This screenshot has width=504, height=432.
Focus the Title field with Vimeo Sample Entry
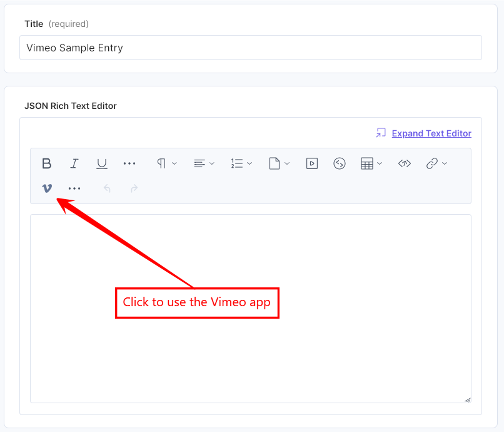[251, 48]
